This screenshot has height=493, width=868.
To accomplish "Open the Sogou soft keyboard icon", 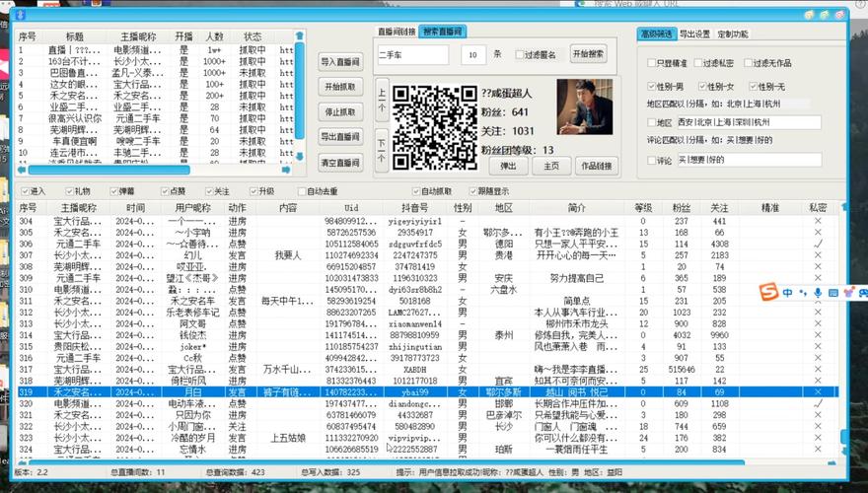I will pos(833,293).
